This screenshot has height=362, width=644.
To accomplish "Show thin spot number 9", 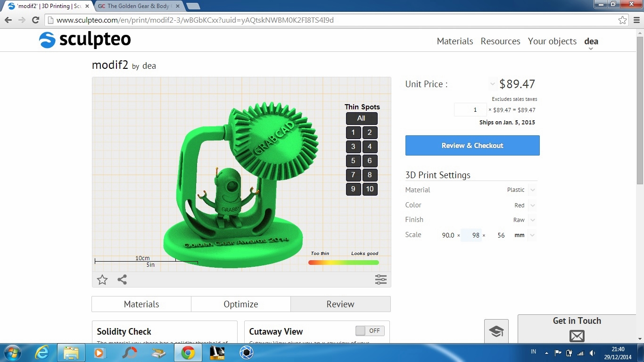I will pyautogui.click(x=353, y=189).
